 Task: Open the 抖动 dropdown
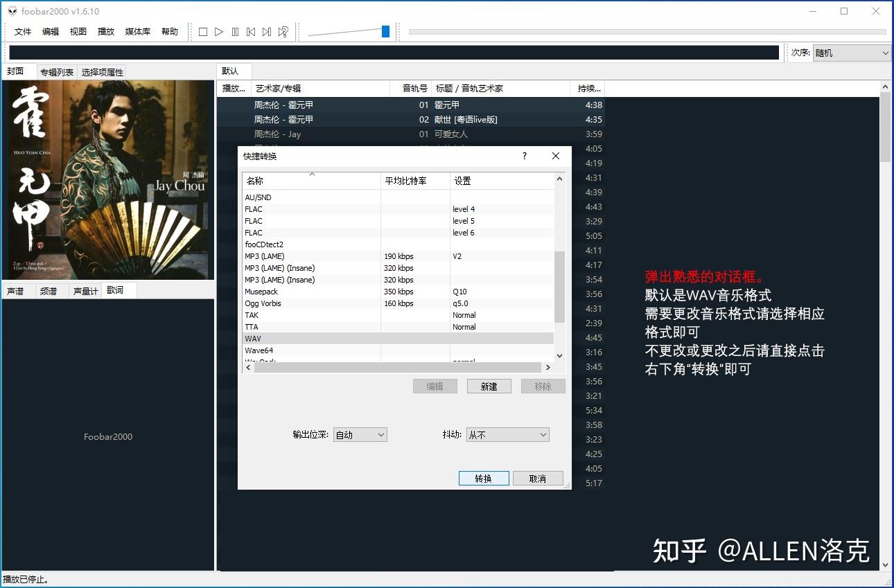[507, 435]
